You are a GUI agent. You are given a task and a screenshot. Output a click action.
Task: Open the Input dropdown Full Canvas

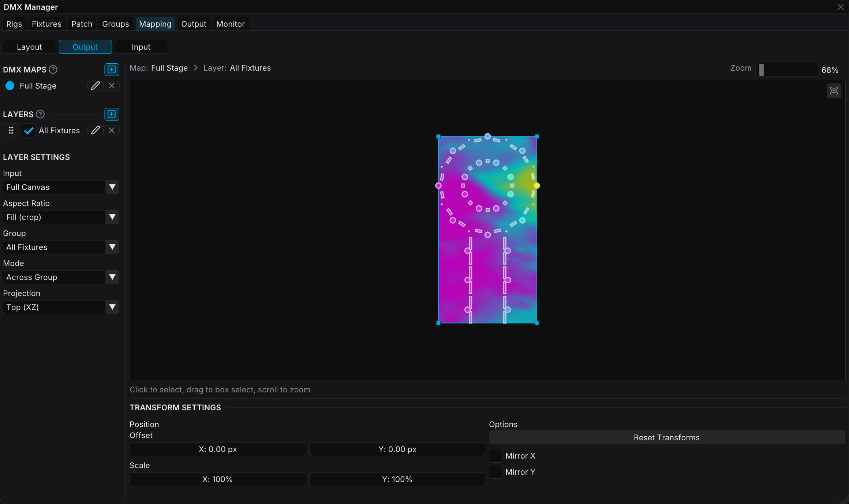tap(61, 187)
